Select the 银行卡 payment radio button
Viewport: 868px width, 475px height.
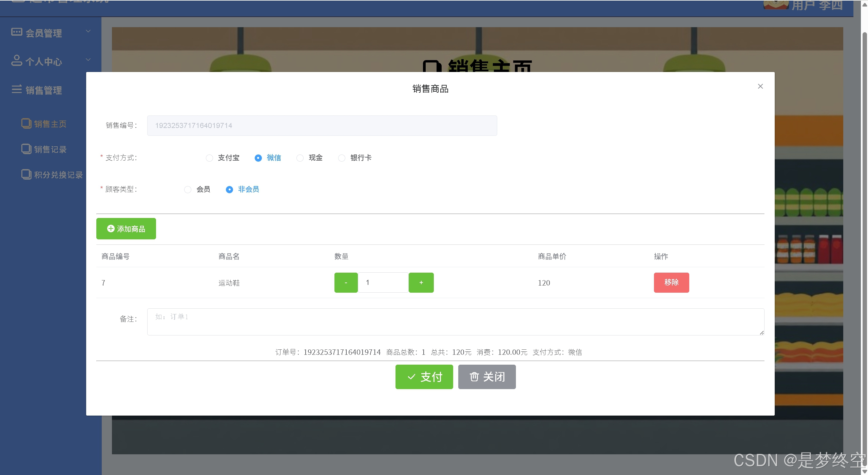coord(342,158)
